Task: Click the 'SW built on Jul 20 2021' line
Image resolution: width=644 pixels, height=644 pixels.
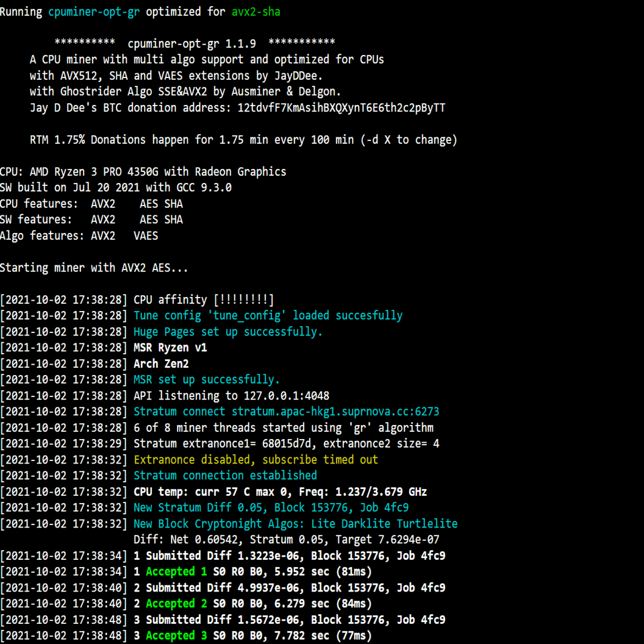Action: 116,188
